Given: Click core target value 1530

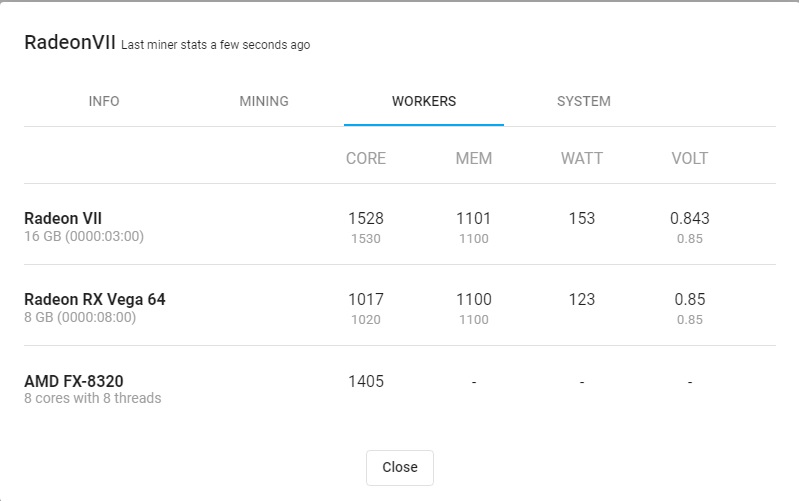Looking at the screenshot, I should tap(366, 239).
